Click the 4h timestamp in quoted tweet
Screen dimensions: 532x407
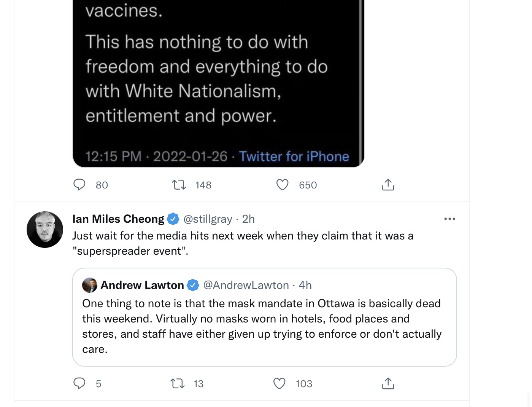point(305,285)
